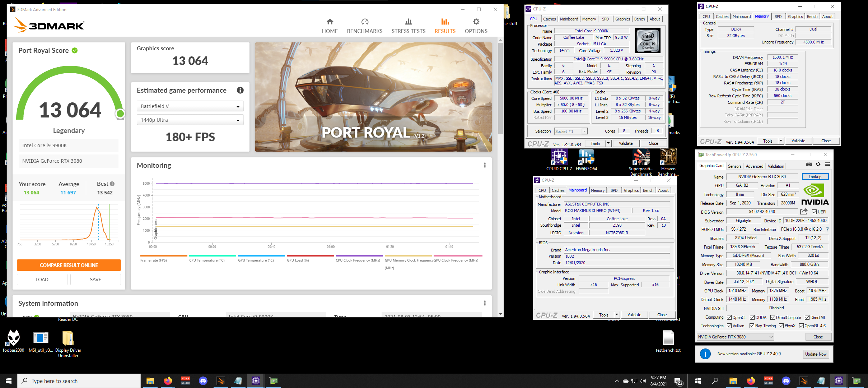
Task: Click the Port Royal hero image
Action: coord(373,97)
